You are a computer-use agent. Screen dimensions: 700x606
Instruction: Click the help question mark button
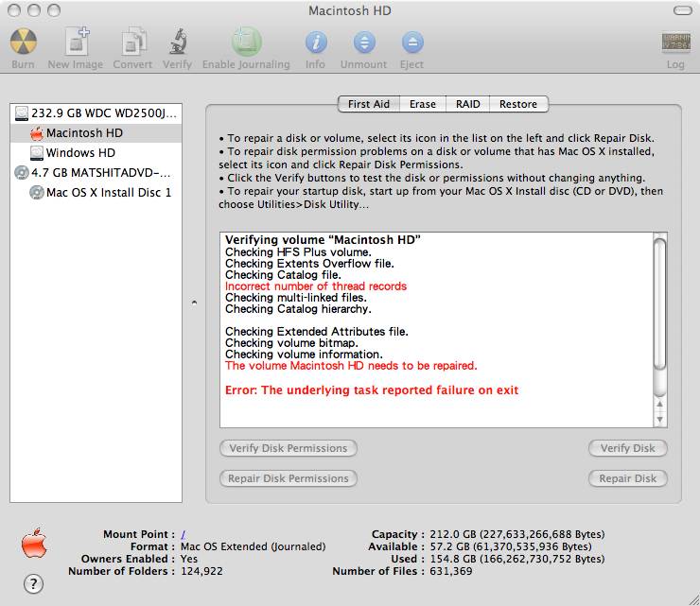coord(33,583)
